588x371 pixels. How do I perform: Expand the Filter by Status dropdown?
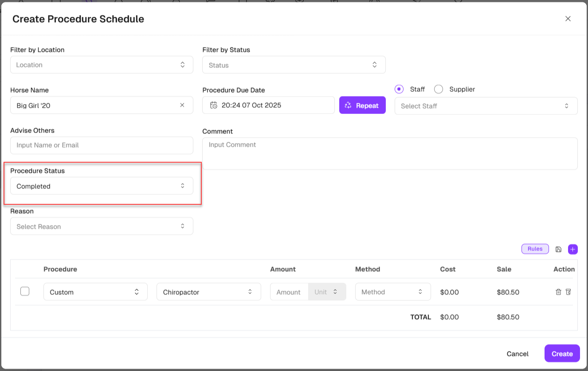[x=294, y=65]
